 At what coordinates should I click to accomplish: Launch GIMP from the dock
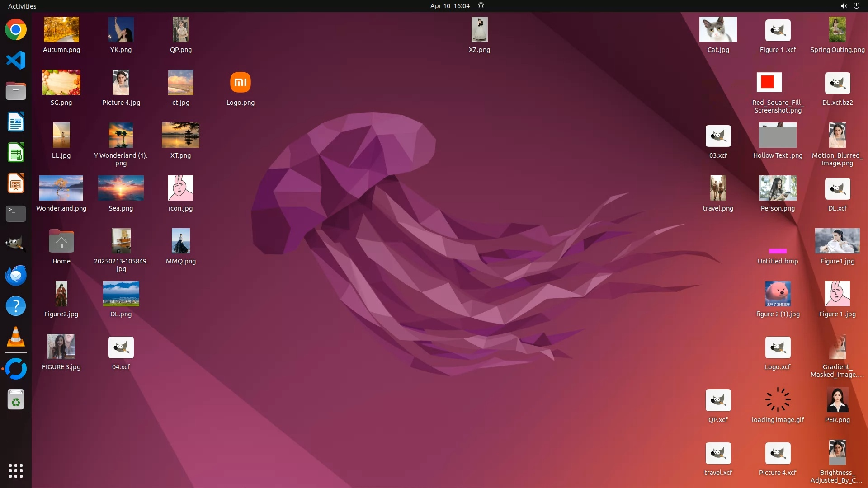click(16, 244)
